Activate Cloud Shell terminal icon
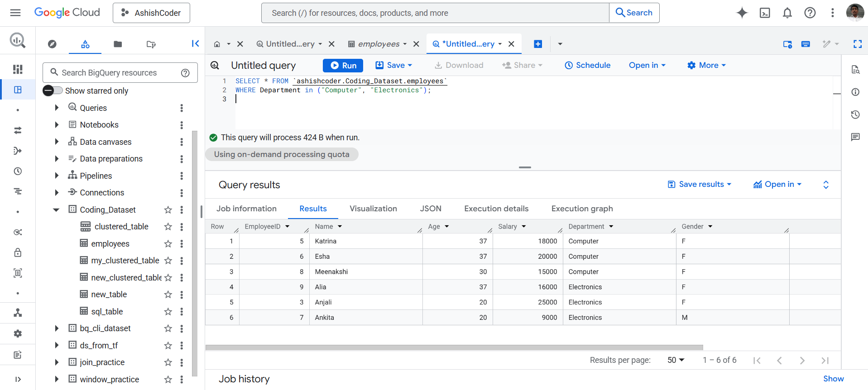 [x=765, y=13]
